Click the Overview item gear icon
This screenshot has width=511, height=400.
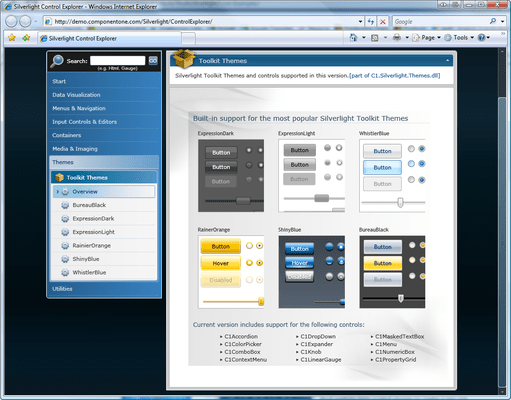65,192
